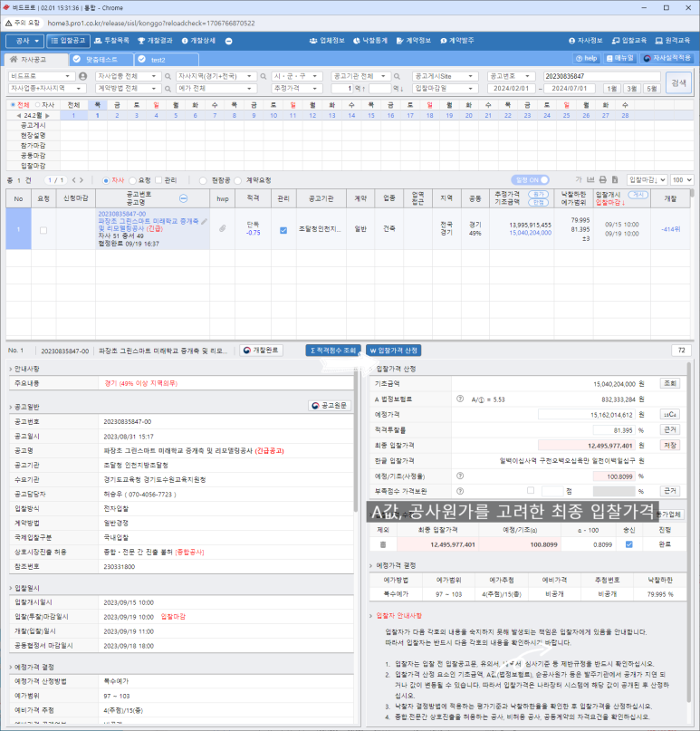Click the minus circle icon after 개찰상세
Viewport: 700px width, 731px height.
(x=229, y=41)
